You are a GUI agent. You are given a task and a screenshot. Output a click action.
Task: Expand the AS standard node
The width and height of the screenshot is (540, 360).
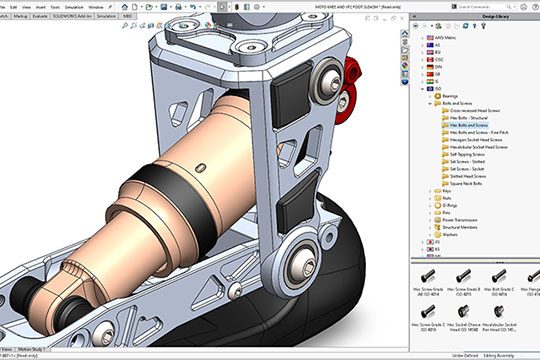(423, 45)
